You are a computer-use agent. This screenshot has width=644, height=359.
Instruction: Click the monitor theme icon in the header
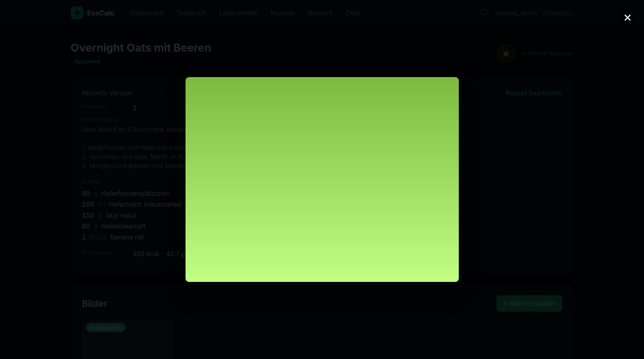click(x=483, y=13)
